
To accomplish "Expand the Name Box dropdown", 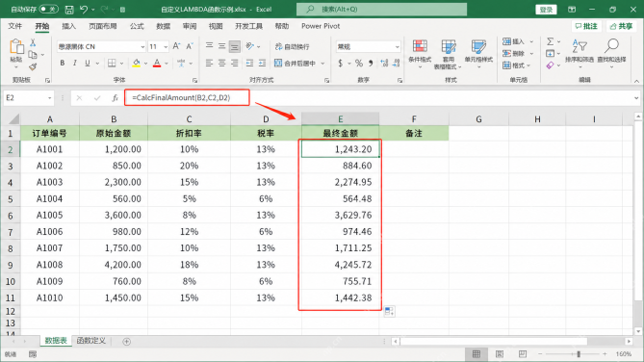I will pyautogui.click(x=50, y=98).
